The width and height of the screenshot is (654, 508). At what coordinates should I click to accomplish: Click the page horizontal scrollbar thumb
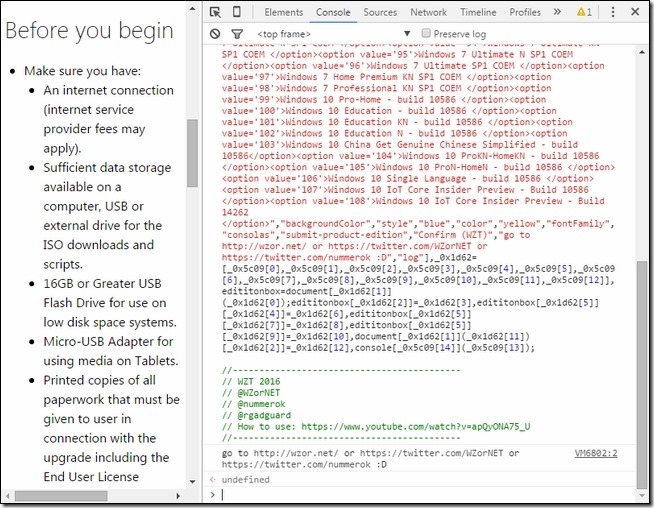pos(61,496)
